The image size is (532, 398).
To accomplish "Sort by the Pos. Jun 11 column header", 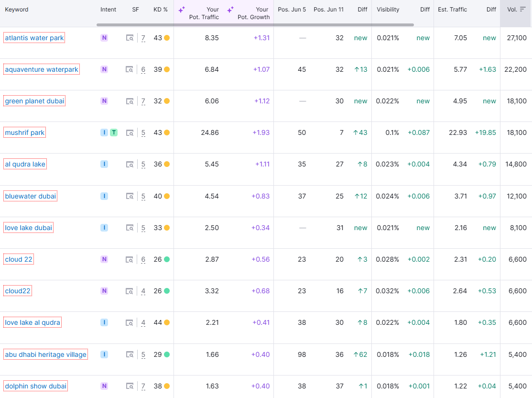I will click(328, 10).
